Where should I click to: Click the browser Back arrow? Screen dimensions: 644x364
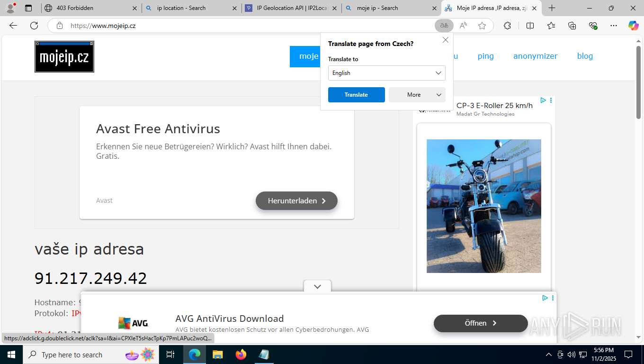(13, 26)
